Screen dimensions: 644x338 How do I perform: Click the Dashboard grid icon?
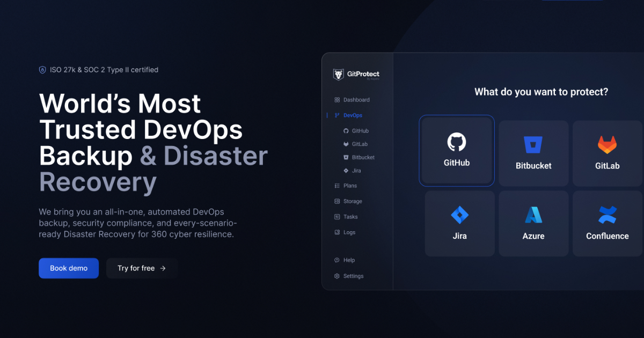coord(337,100)
